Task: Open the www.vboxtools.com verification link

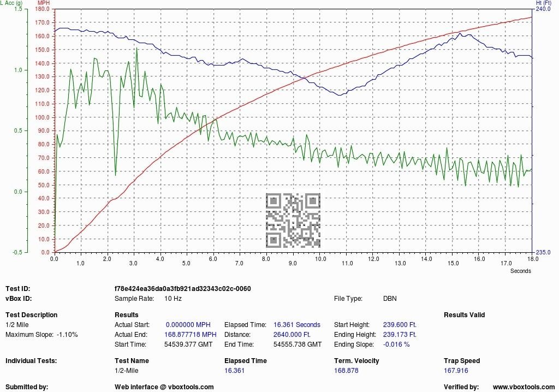Action: (x=524, y=387)
